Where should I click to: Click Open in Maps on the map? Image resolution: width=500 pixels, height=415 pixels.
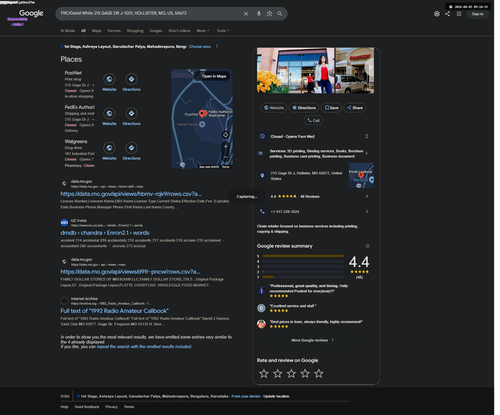click(213, 76)
